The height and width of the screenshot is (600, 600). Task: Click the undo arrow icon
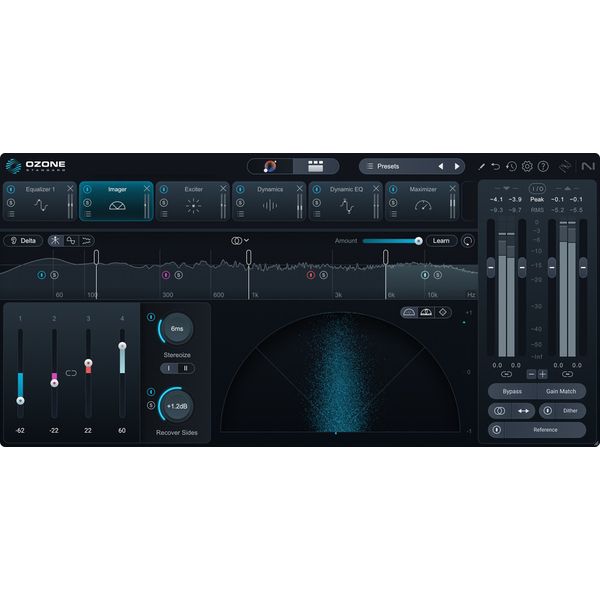pyautogui.click(x=496, y=166)
